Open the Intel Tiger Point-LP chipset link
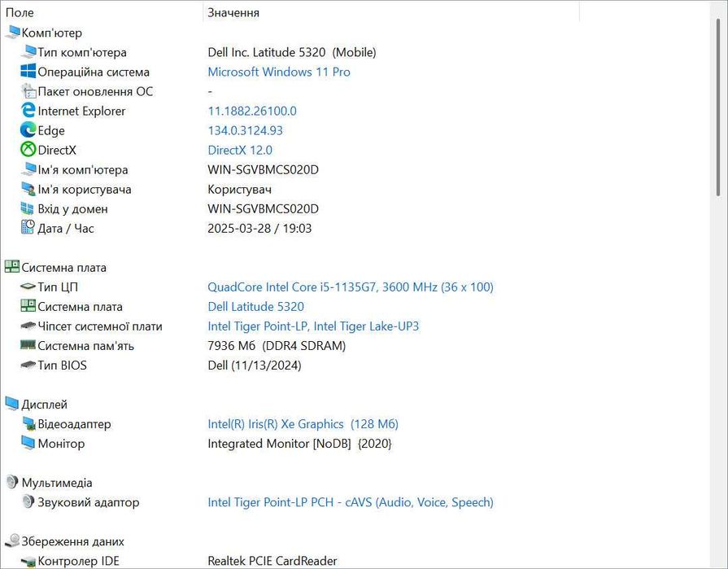 coord(313,326)
